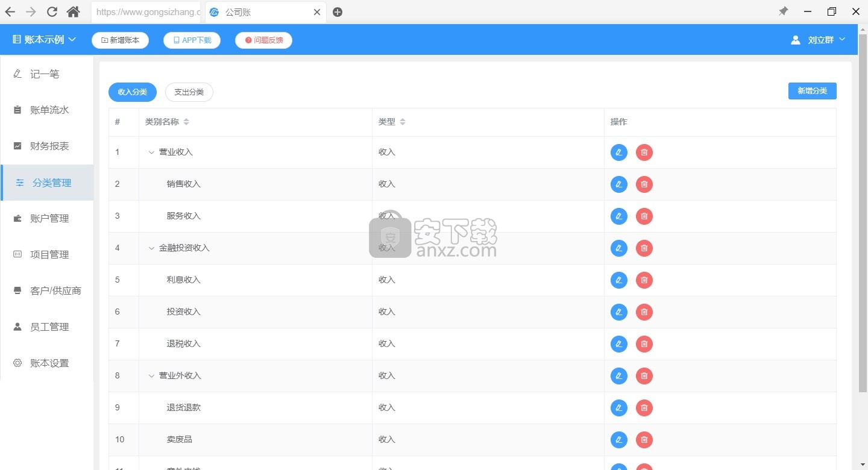
Task: Select the 投资收入 category name
Action: pos(184,312)
